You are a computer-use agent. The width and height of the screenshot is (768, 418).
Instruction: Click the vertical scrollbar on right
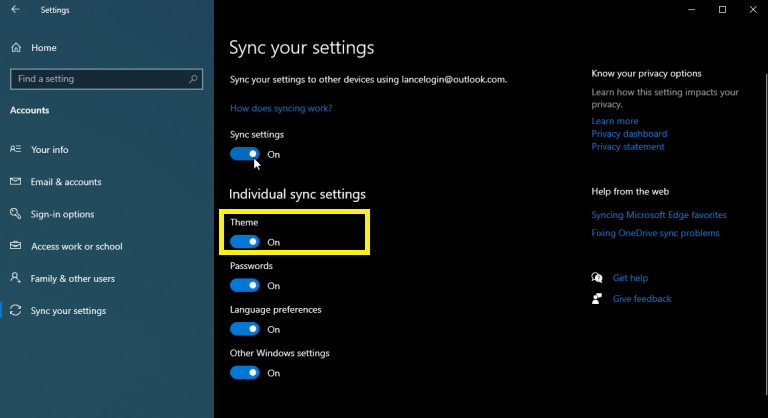pyautogui.click(x=766, y=234)
